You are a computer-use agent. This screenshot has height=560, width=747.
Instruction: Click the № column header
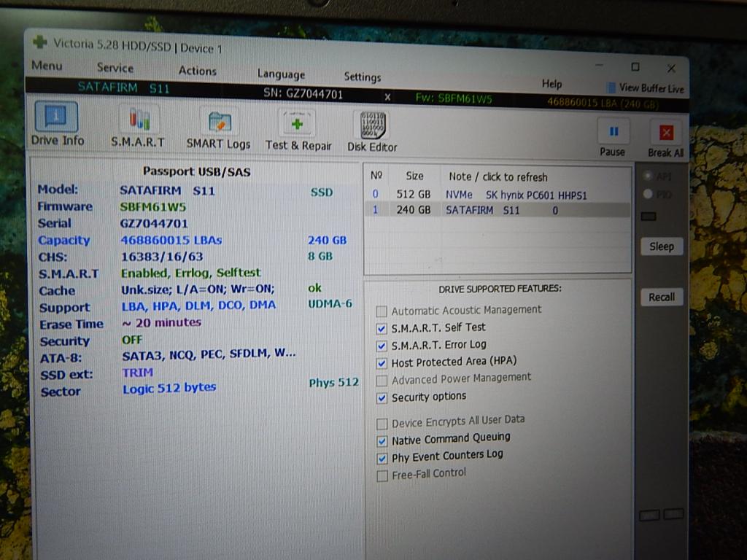click(376, 176)
